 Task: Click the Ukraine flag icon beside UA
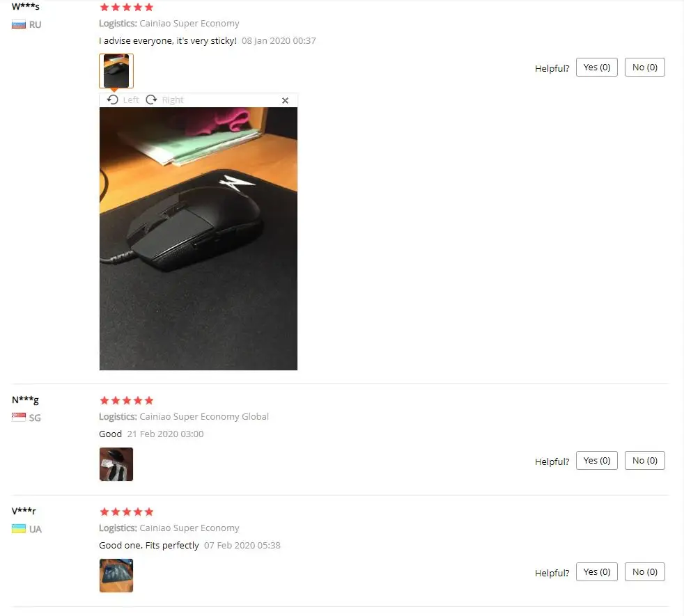click(19, 529)
